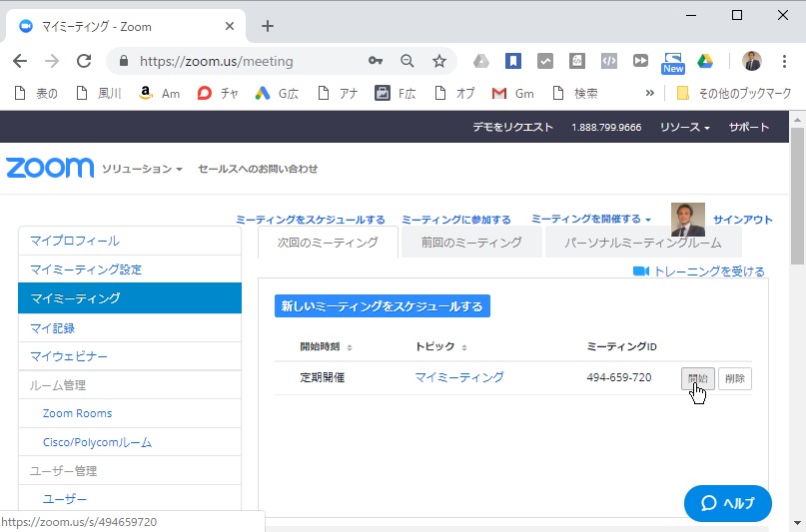Click the grey Google Drive extension icon
Screen dimensions: 806x532
point(481,61)
